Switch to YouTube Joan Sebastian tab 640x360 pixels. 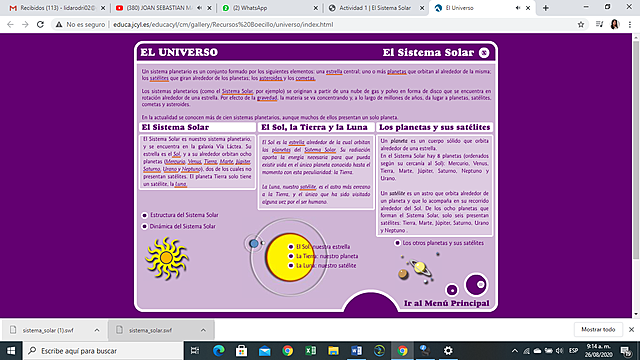point(159,8)
